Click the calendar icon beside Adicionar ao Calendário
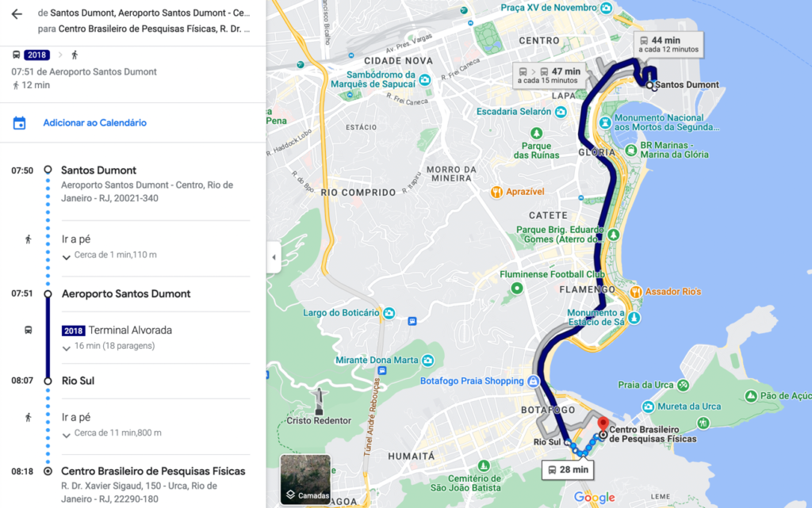Image resolution: width=812 pixels, height=508 pixels. pyautogui.click(x=19, y=123)
